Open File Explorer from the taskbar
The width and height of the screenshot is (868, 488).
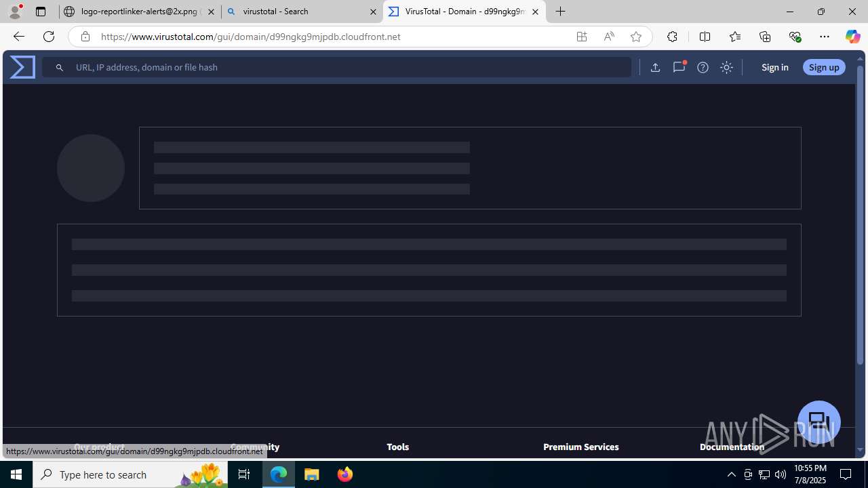[312, 474]
